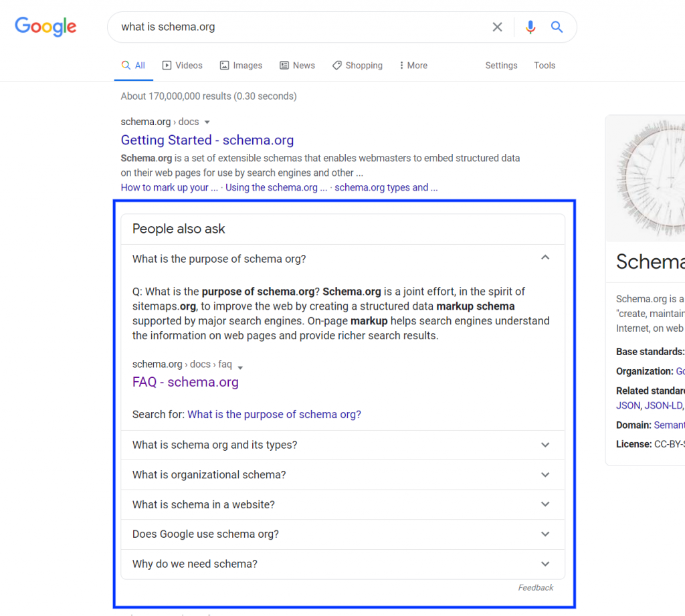The height and width of the screenshot is (616, 685).
Task: Open the More search categories menu
Action: [413, 66]
